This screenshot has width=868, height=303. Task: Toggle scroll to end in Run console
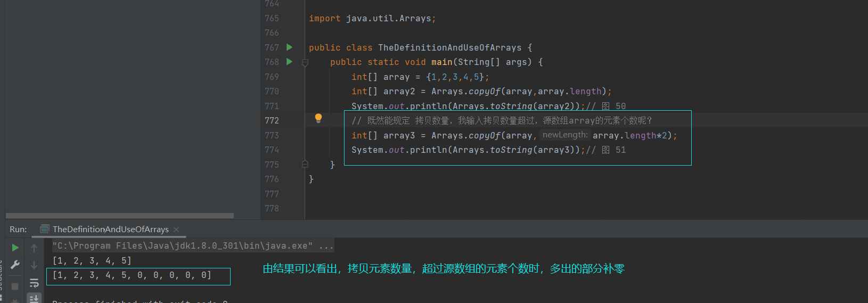(34, 298)
